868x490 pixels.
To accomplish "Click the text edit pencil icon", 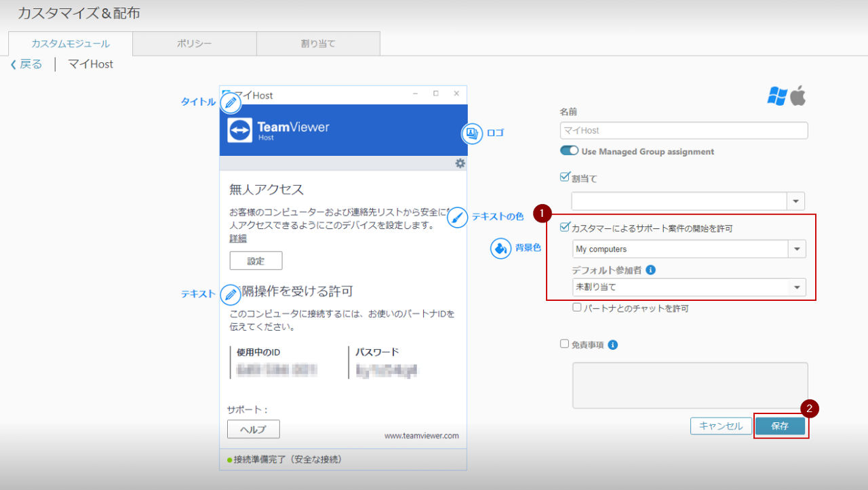I will point(231,294).
